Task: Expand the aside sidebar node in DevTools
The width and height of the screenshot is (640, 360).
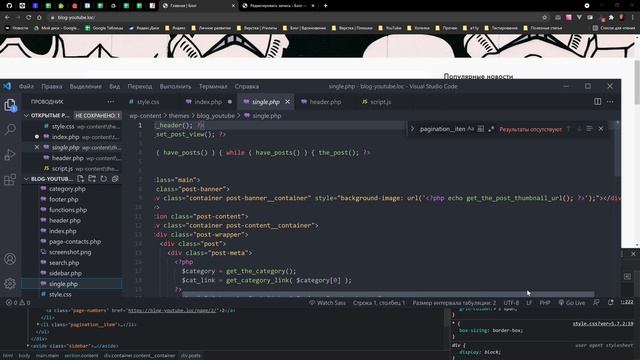Action: [29, 346]
